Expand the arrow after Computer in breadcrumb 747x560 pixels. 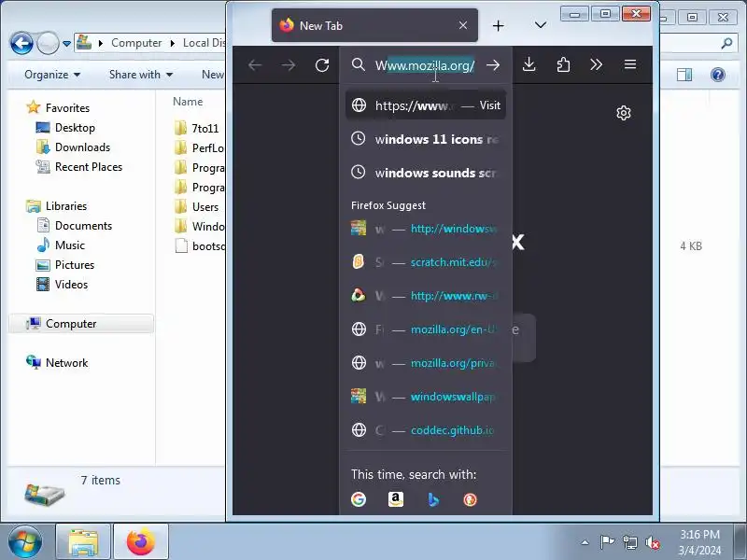point(173,43)
